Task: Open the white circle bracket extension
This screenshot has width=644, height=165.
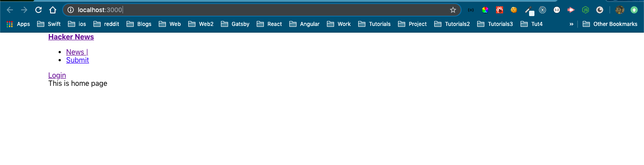Action: point(557,10)
